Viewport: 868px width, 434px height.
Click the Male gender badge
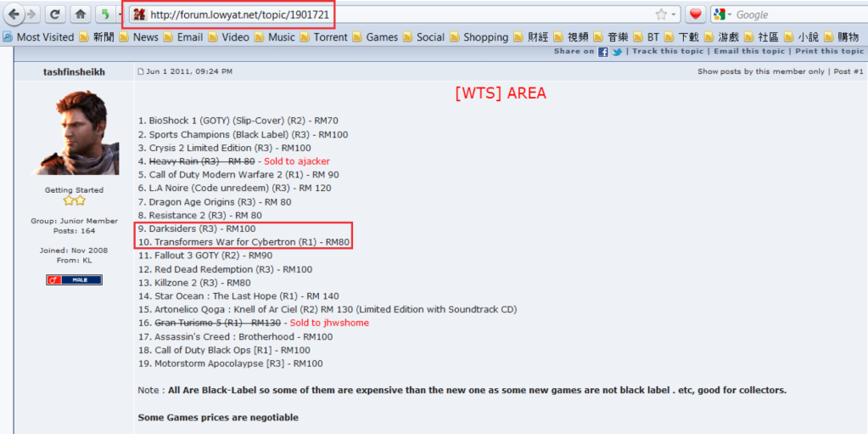coord(74,279)
